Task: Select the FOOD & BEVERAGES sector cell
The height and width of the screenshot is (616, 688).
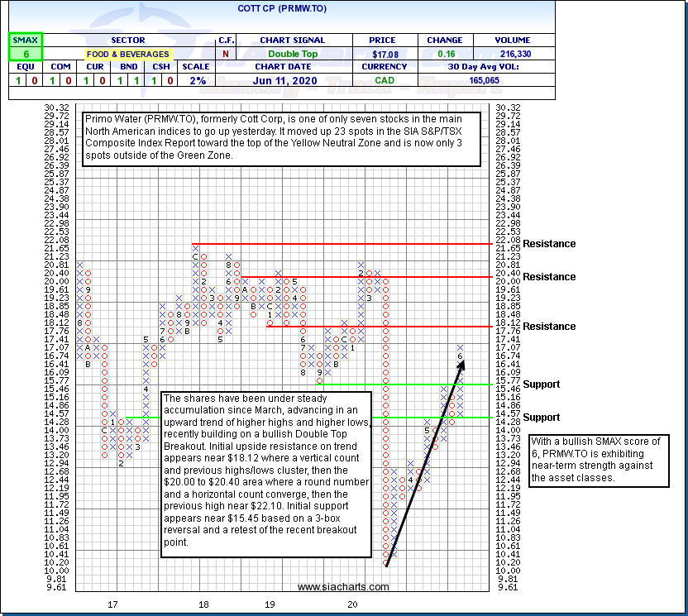Action: pos(127,54)
